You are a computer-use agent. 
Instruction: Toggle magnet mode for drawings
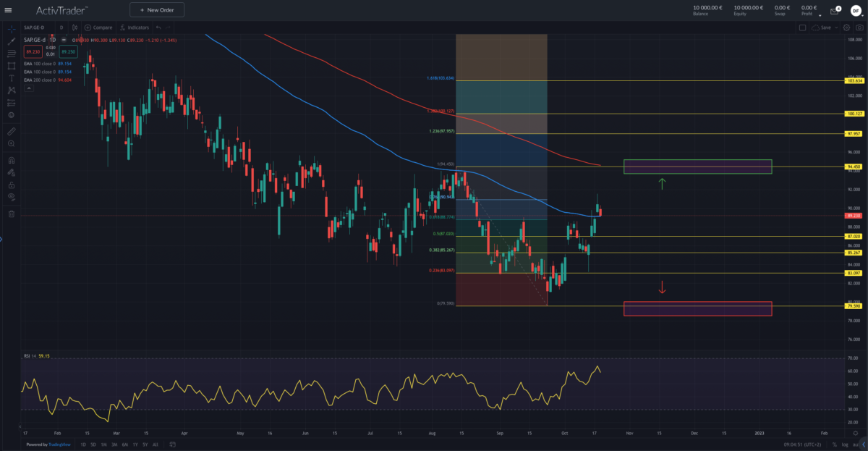pos(11,161)
